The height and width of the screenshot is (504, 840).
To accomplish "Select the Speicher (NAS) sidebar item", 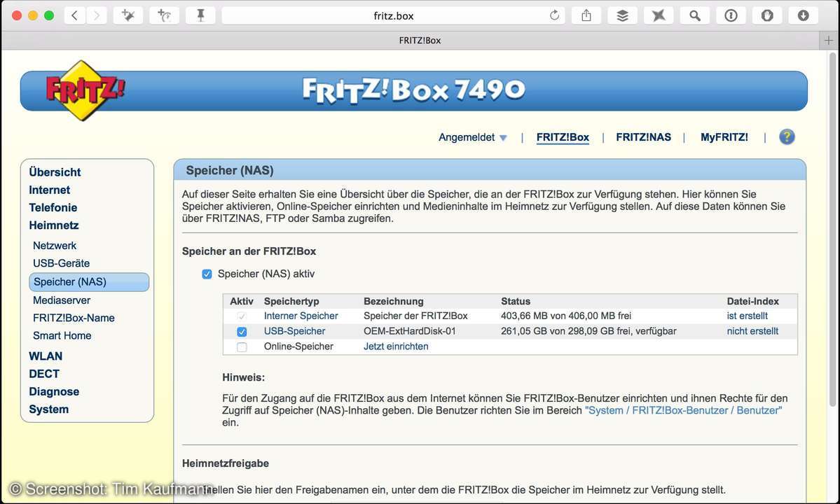I will coord(89,282).
